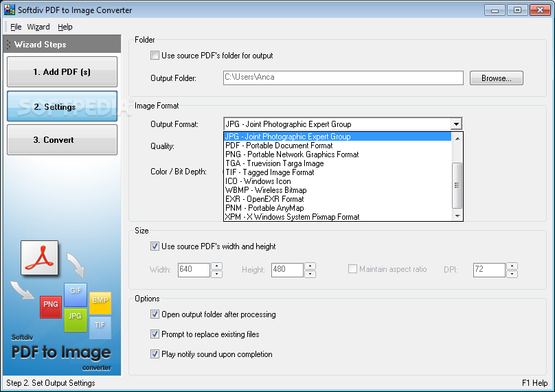The image size is (555, 392).
Task: Click the format list scrollbar thumb
Action: (x=457, y=185)
